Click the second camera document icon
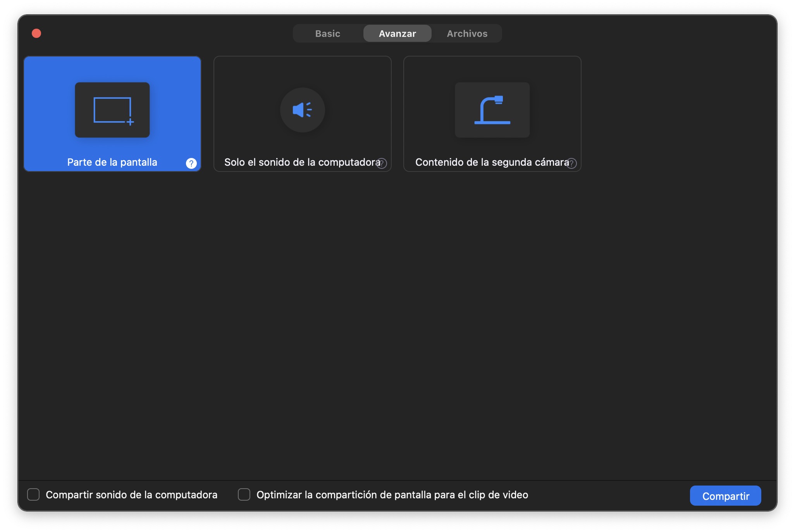Screen dimensions: 795x532 [492, 110]
